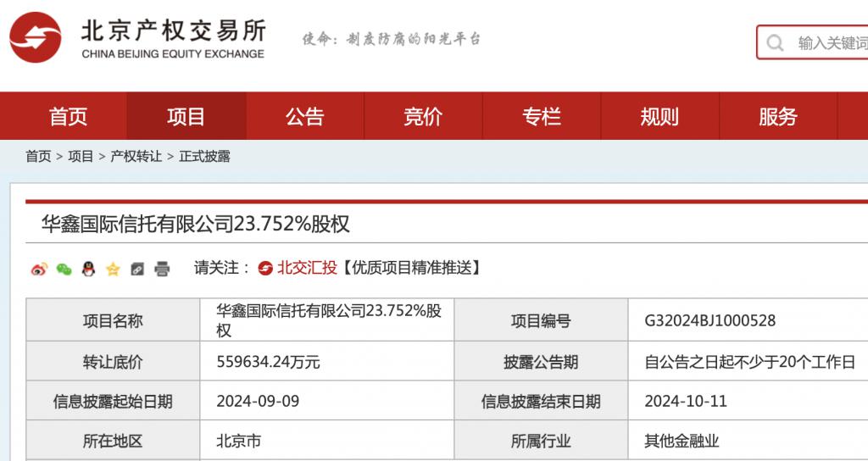Share via the QQ penguin icon
This screenshot has height=461, width=868.
88,269
